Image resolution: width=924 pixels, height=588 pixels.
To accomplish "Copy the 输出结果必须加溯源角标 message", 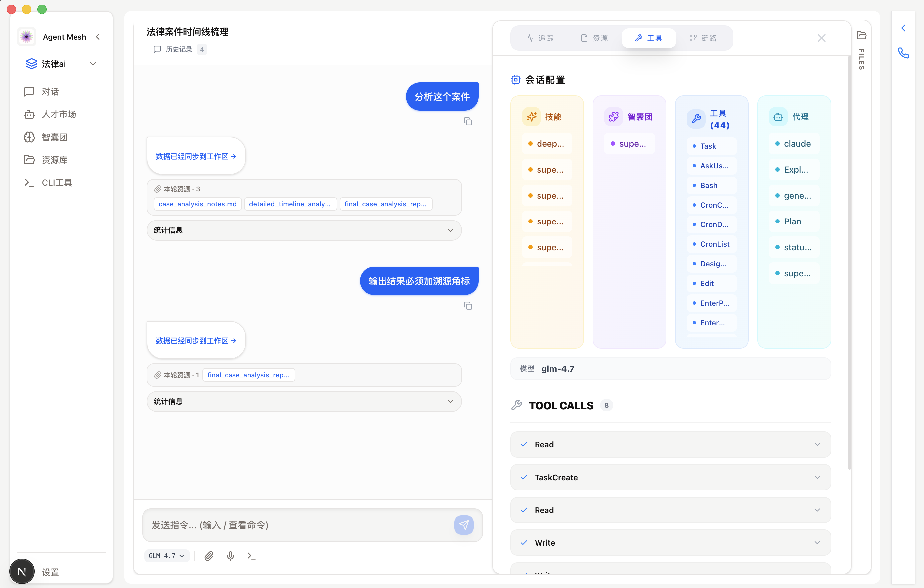I will point(468,306).
